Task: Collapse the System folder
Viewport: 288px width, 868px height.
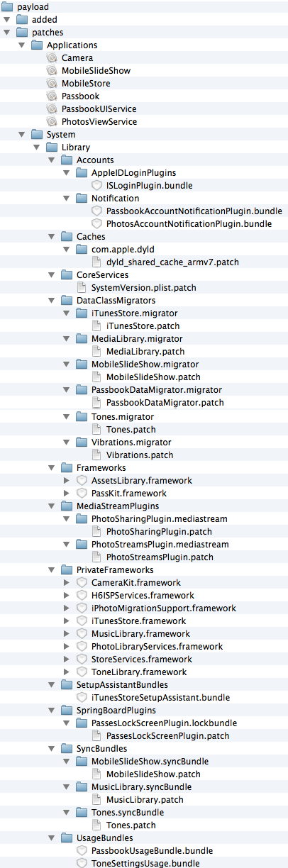Action: [x=21, y=135]
